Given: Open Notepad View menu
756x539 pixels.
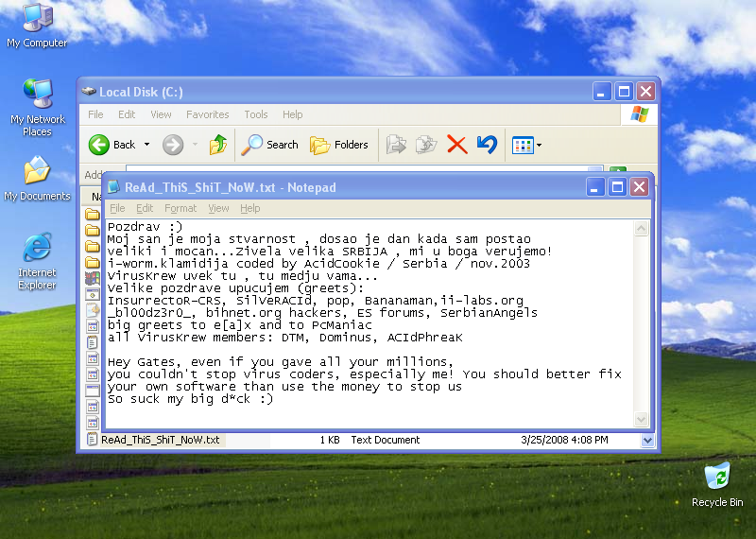Looking at the screenshot, I should tap(218, 208).
